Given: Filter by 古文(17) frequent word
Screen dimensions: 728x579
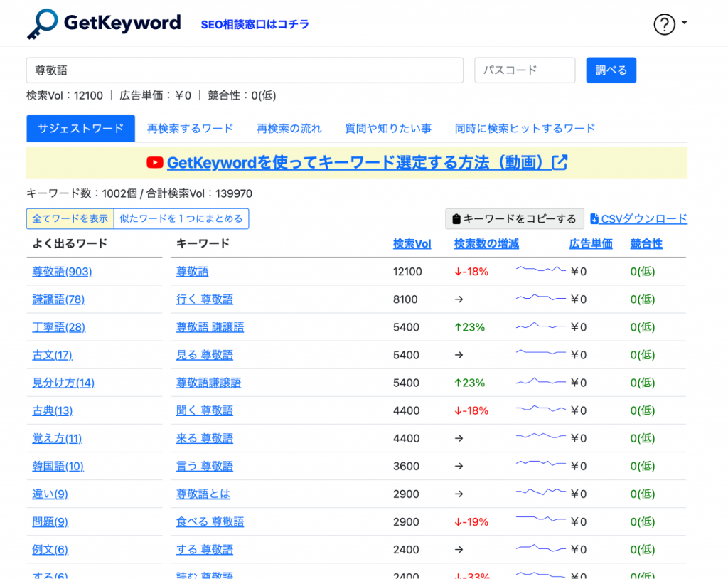Looking at the screenshot, I should click(52, 355).
